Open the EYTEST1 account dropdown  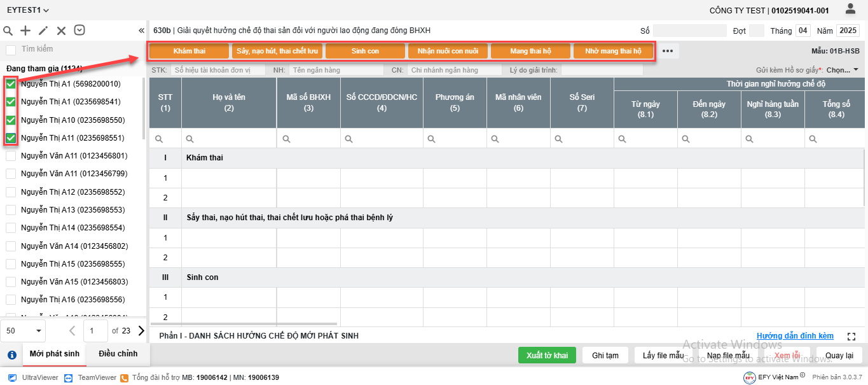(28, 10)
